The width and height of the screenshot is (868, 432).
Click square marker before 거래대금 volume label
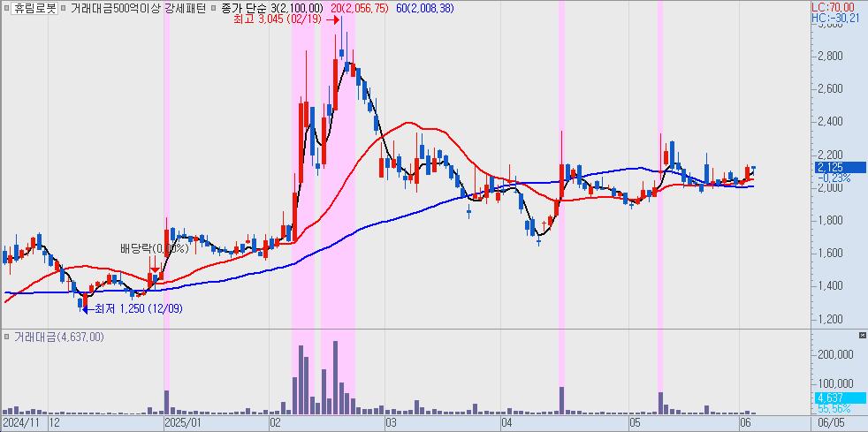point(7,337)
